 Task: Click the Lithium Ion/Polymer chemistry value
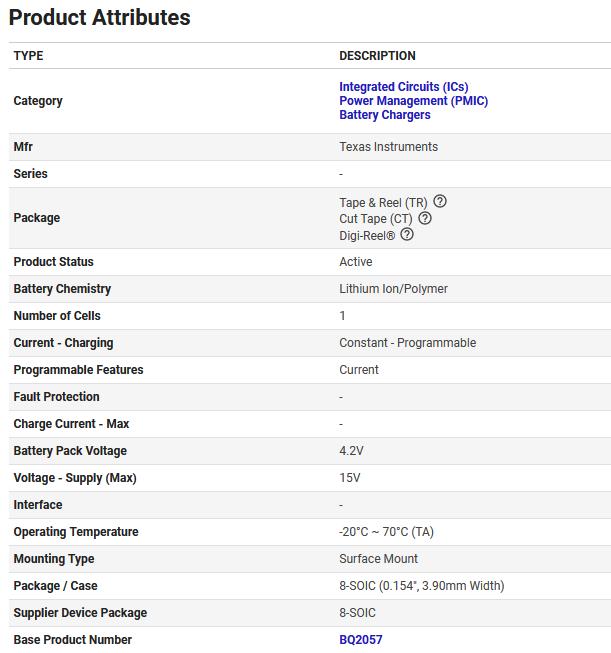[393, 289]
